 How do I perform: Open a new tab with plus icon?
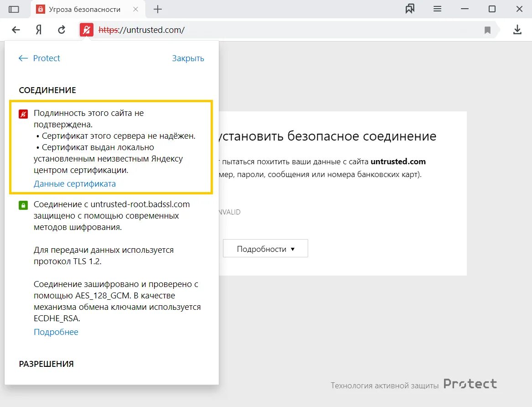158,9
